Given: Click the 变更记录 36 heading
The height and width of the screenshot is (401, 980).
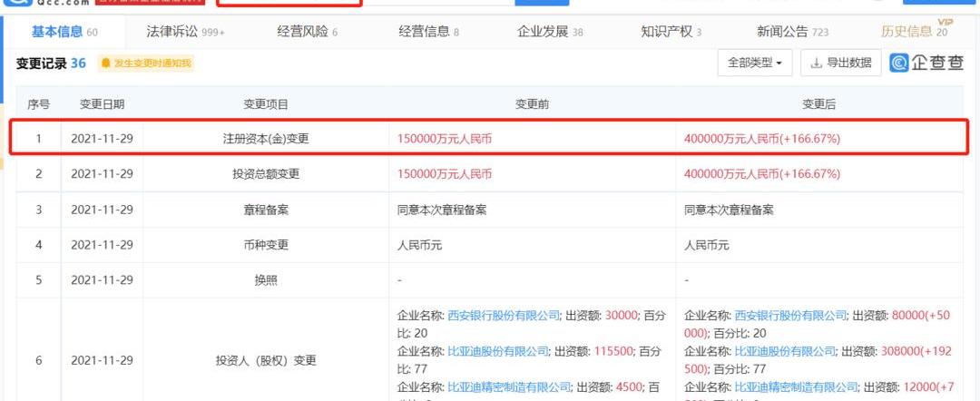Looking at the screenshot, I should click(x=51, y=64).
